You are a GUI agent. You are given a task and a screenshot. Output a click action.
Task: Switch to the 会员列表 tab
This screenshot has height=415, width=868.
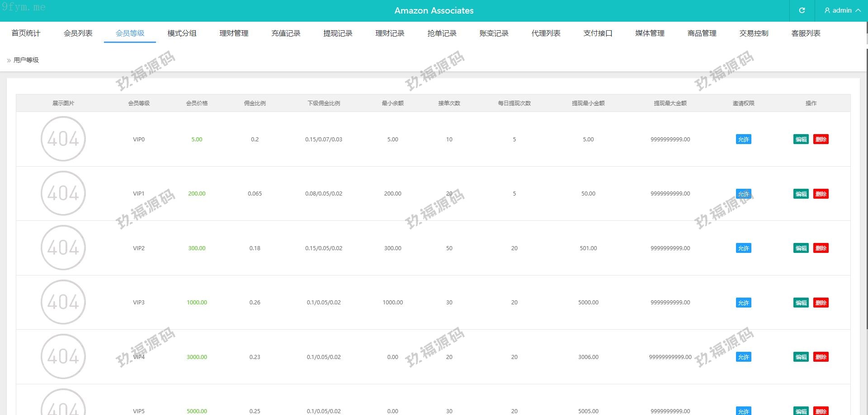(78, 33)
